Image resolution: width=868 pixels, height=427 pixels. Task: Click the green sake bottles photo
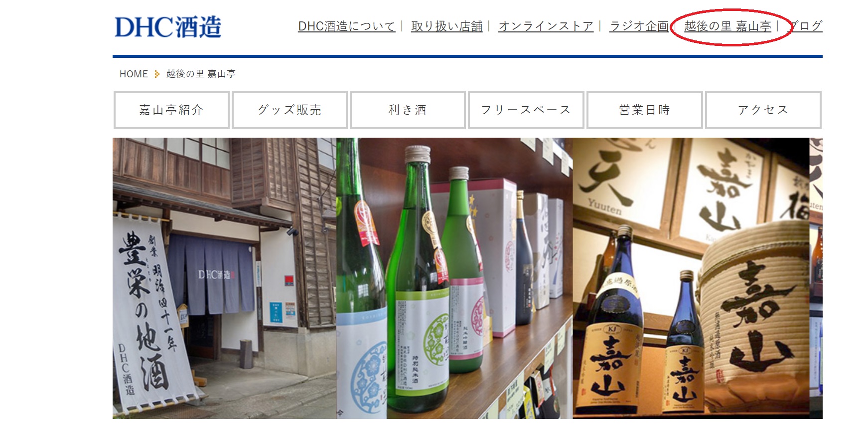point(454,278)
